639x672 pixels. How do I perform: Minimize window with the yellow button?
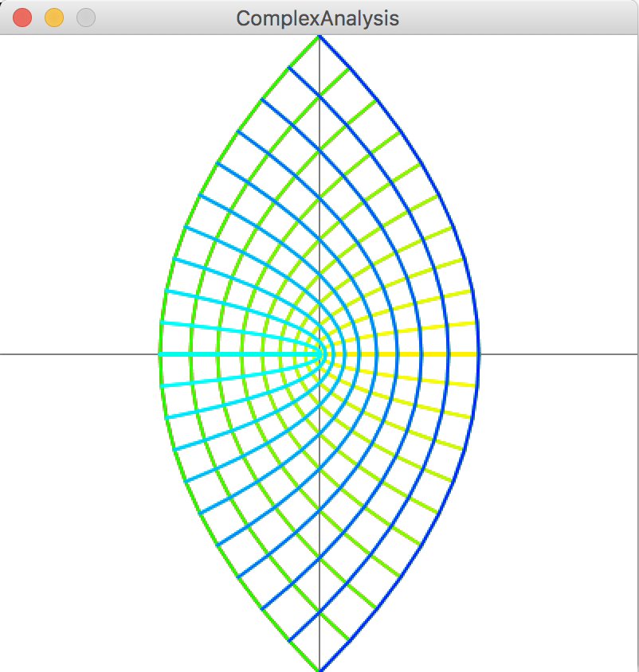pyautogui.click(x=53, y=18)
